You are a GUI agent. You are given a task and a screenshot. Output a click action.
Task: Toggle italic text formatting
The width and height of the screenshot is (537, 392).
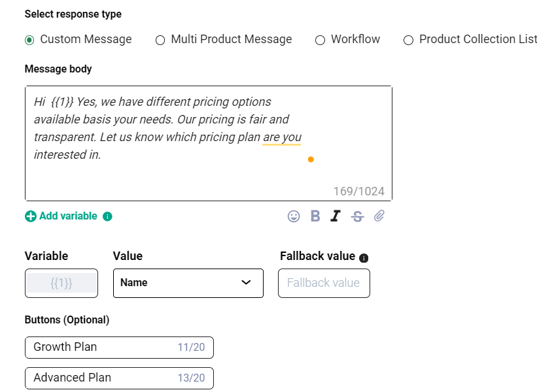336,216
